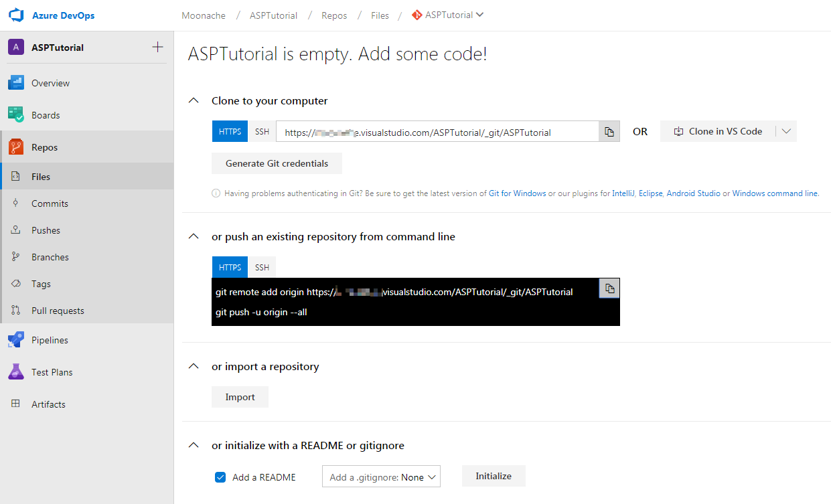Open the Pipelines menu item
The height and width of the screenshot is (504, 831).
tap(86, 340)
